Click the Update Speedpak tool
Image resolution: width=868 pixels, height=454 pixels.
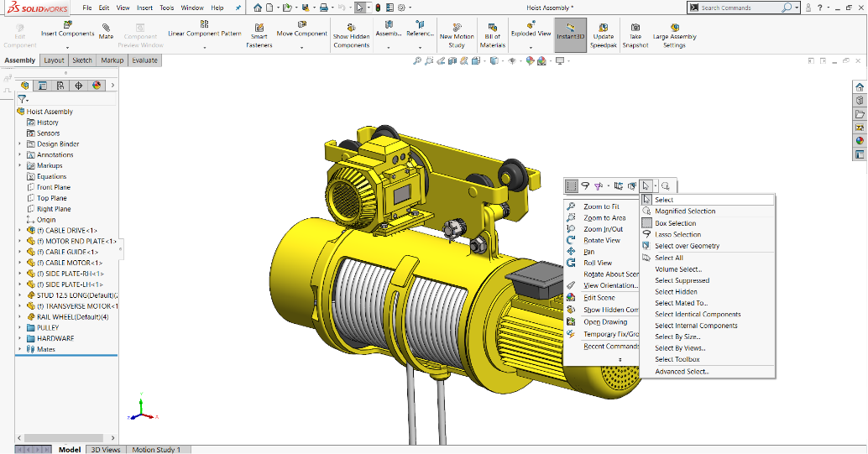pyautogui.click(x=602, y=34)
